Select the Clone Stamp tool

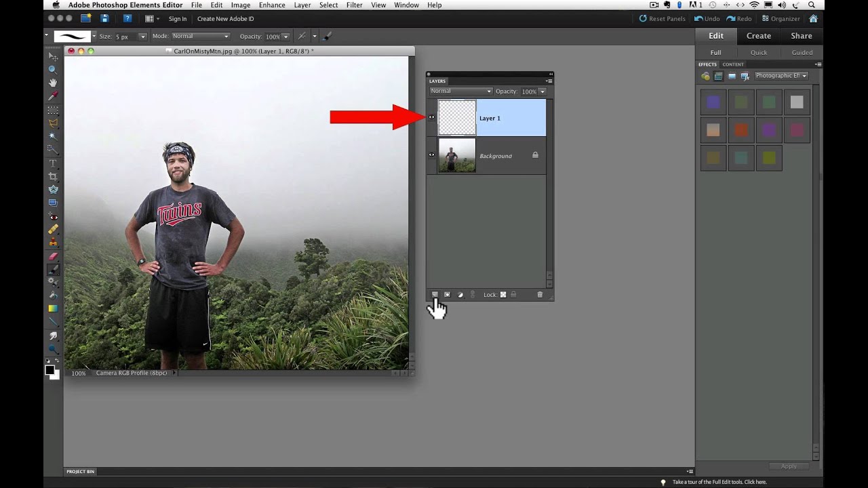click(53, 242)
